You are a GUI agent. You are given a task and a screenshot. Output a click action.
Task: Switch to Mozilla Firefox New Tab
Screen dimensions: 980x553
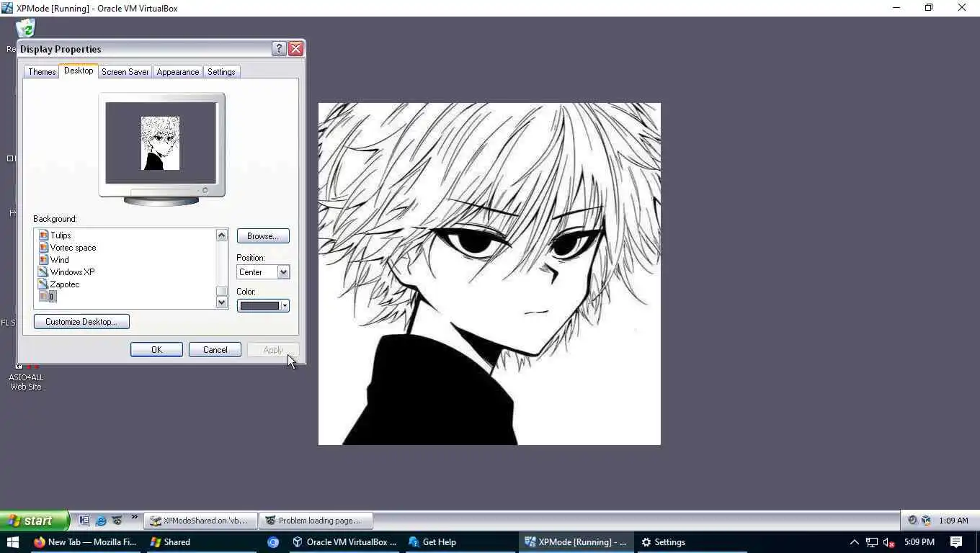coord(85,542)
